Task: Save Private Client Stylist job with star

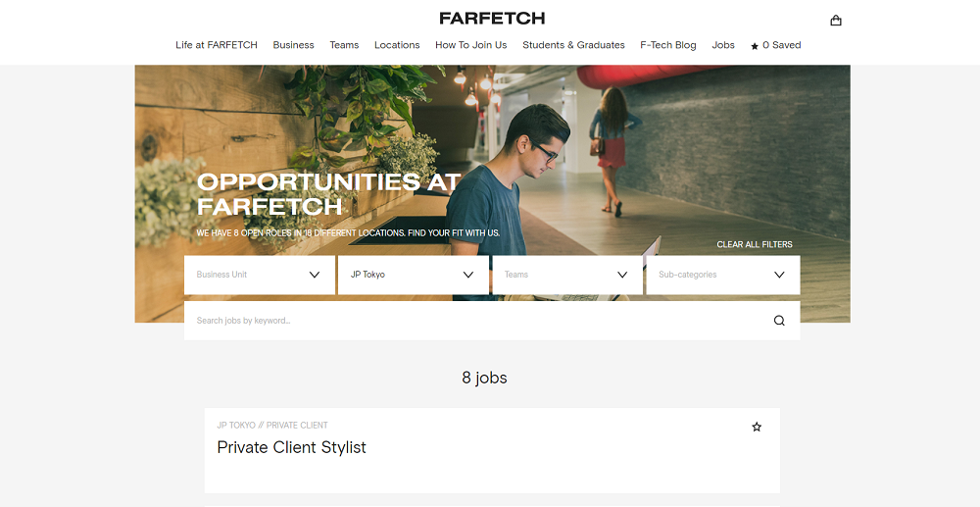Action: 757,427
